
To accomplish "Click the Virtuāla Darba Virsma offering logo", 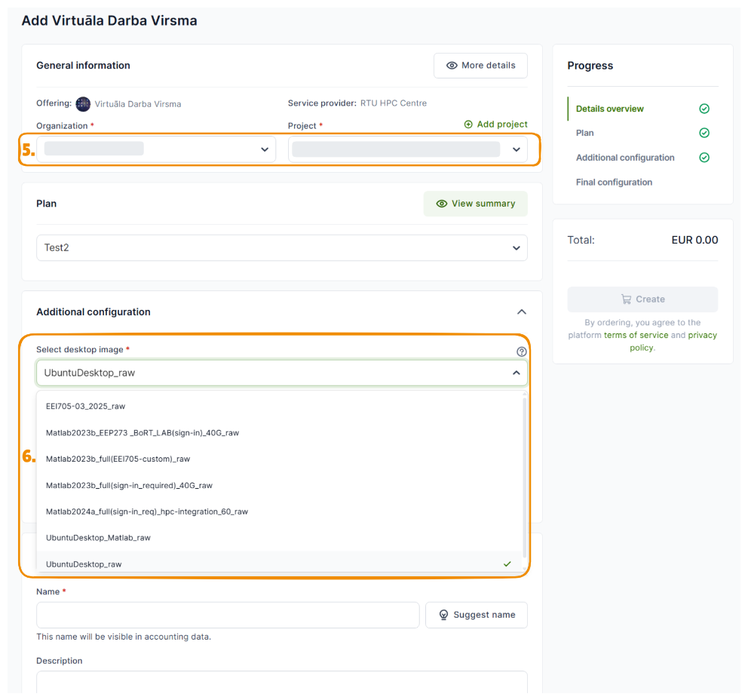I will click(x=83, y=104).
